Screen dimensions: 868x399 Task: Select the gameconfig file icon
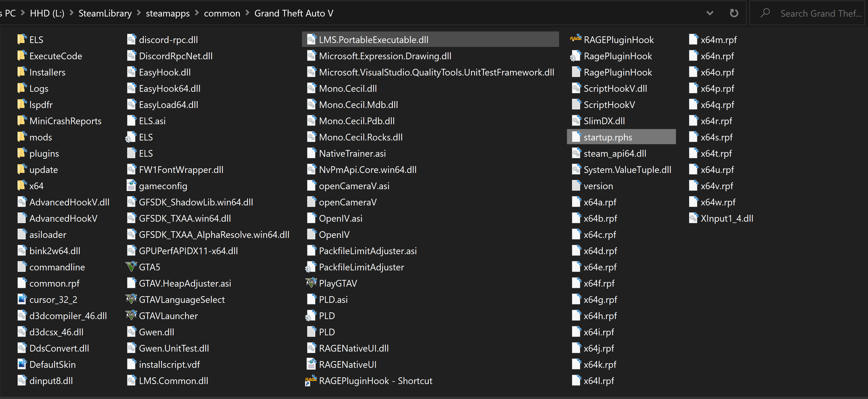[131, 186]
